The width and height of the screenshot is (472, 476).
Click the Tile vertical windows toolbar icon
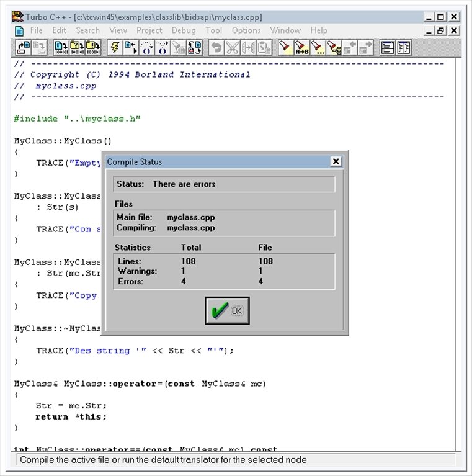click(403, 48)
